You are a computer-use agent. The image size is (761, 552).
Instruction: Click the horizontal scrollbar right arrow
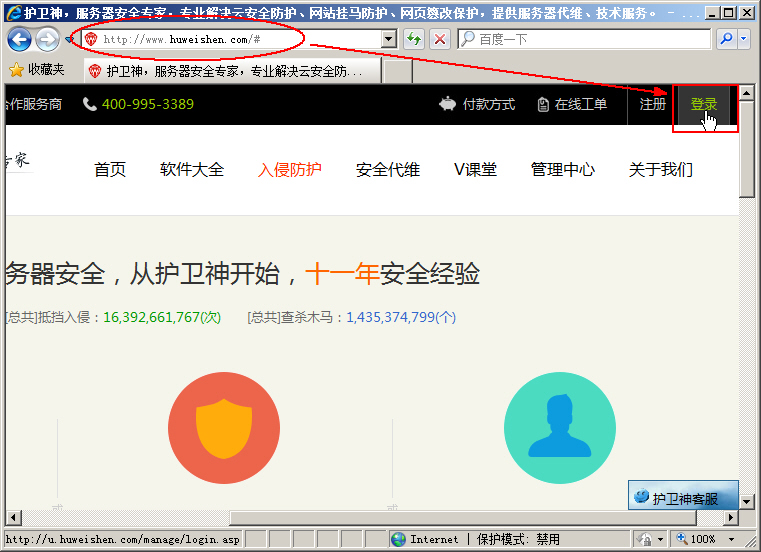731,518
